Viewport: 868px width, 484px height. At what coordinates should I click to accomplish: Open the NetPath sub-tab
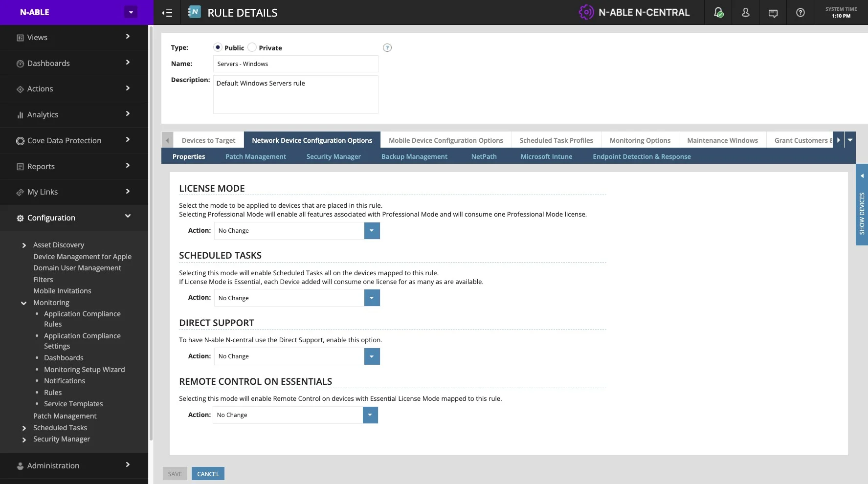tap(484, 156)
